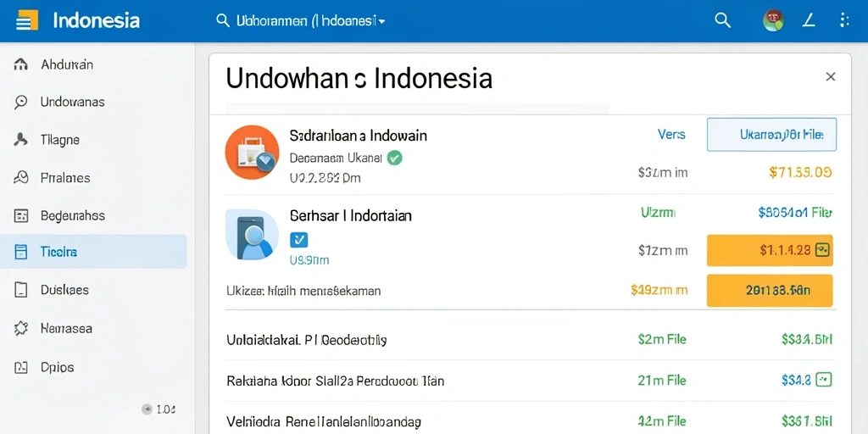Click the 2m File value
Screen dimensions: 868x434
point(661,339)
